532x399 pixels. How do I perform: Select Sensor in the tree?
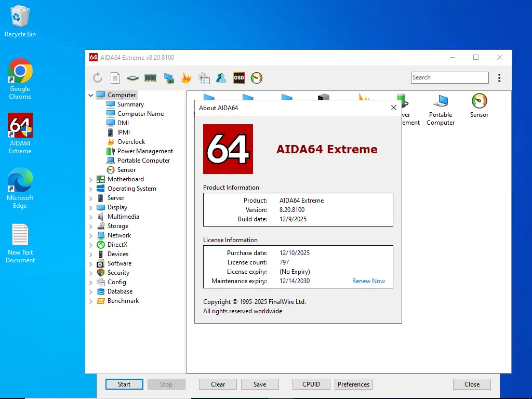[126, 170]
